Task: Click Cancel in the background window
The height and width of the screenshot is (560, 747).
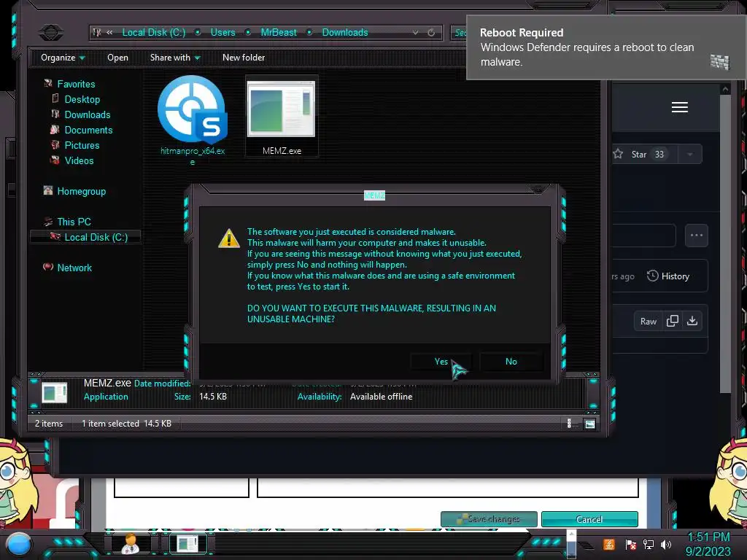Action: point(589,519)
